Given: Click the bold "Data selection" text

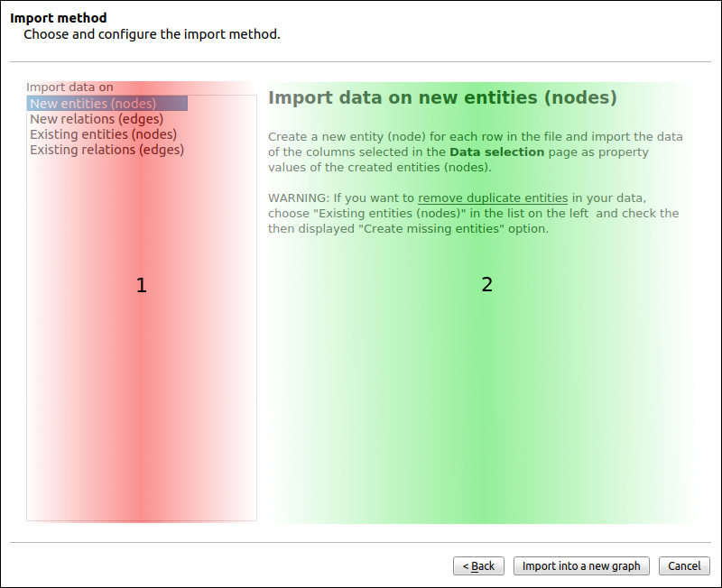Looking at the screenshot, I should (x=496, y=152).
